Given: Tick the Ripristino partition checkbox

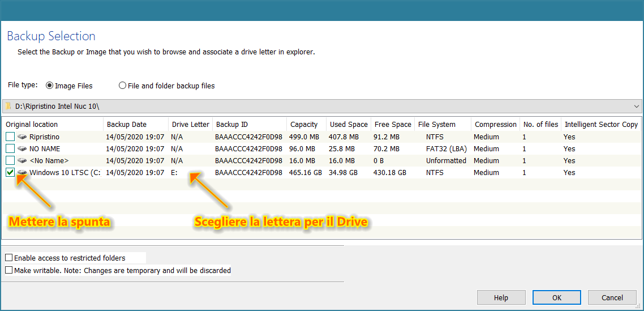Looking at the screenshot, I should [x=10, y=137].
